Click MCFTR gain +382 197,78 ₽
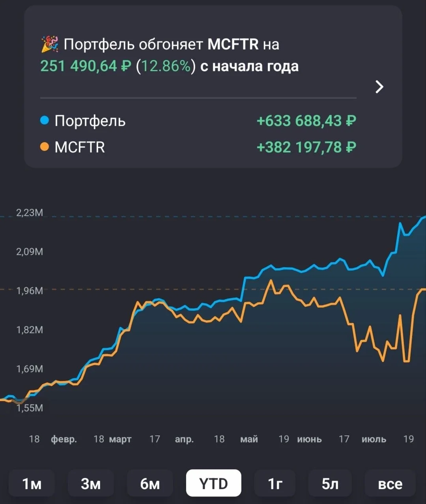The height and width of the screenshot is (504, 426). point(306,147)
